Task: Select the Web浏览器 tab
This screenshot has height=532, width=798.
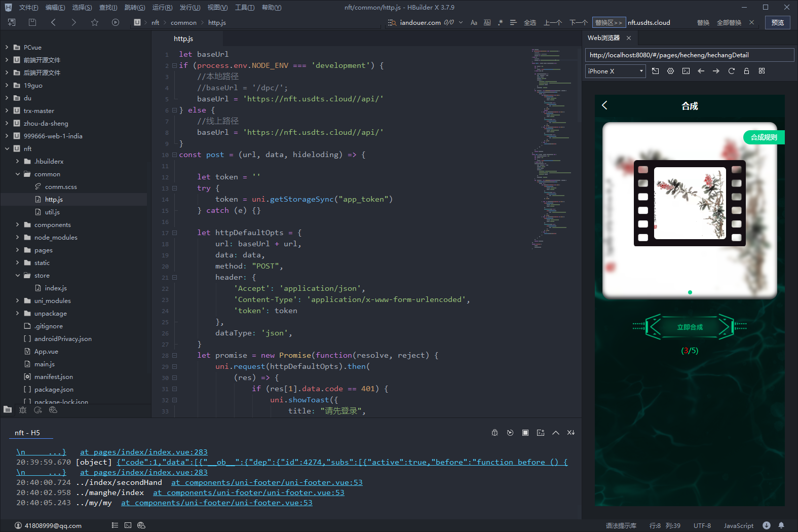Action: click(x=603, y=38)
